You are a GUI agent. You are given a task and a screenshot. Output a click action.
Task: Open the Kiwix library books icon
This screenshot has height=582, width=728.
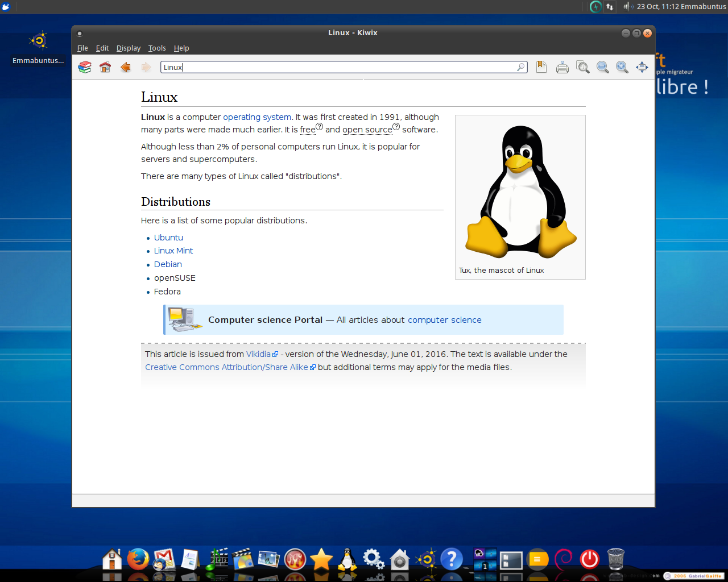[85, 67]
